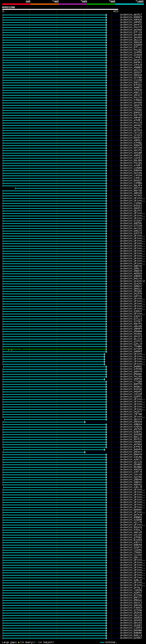The height and width of the screenshot is (644, 146).
Task: Select the UniRef100_A8IP17 hit label
Action: tap(131, 15)
